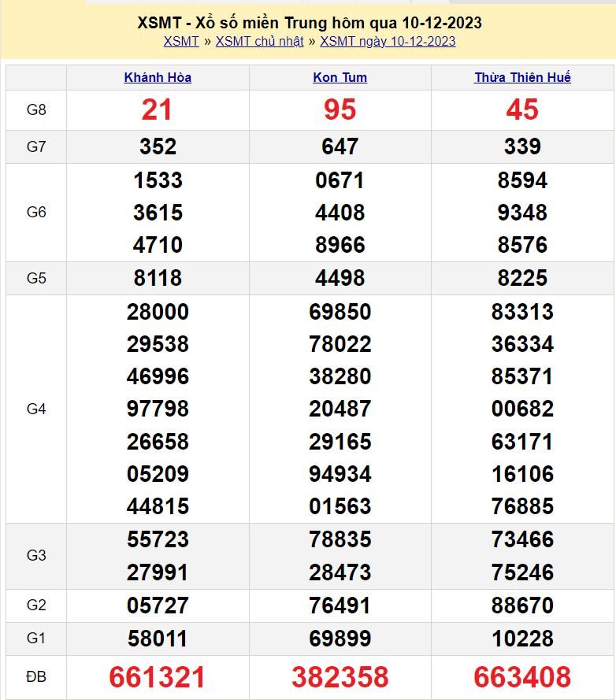Select G3 number 27991
The width and height of the screenshot is (616, 700).
[158, 572]
